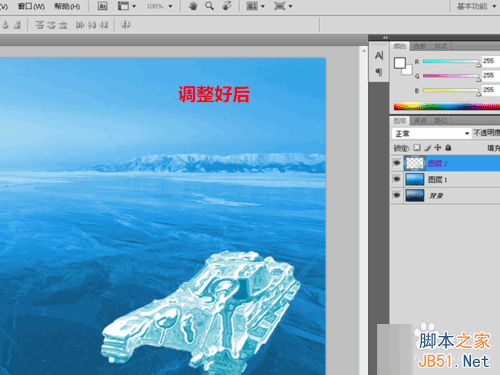500x375 pixels.
Task: Open the Paragraph panel icon
Action: click(379, 72)
